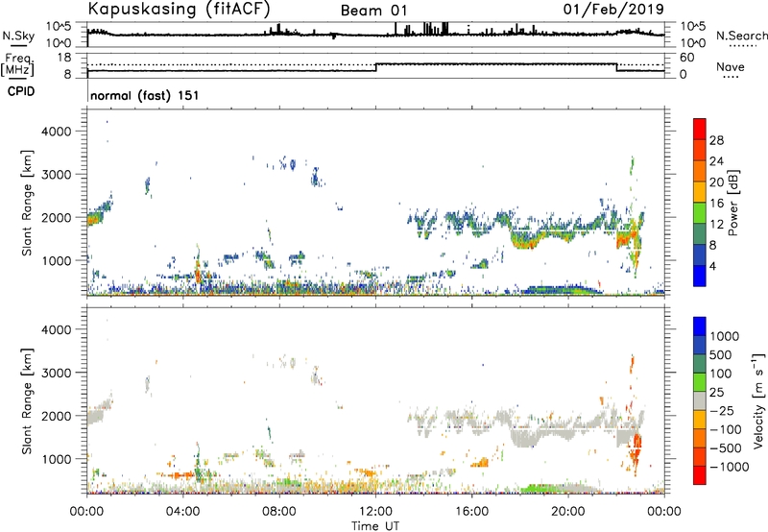Click the 4000 km tick on power panel

pos(56,132)
